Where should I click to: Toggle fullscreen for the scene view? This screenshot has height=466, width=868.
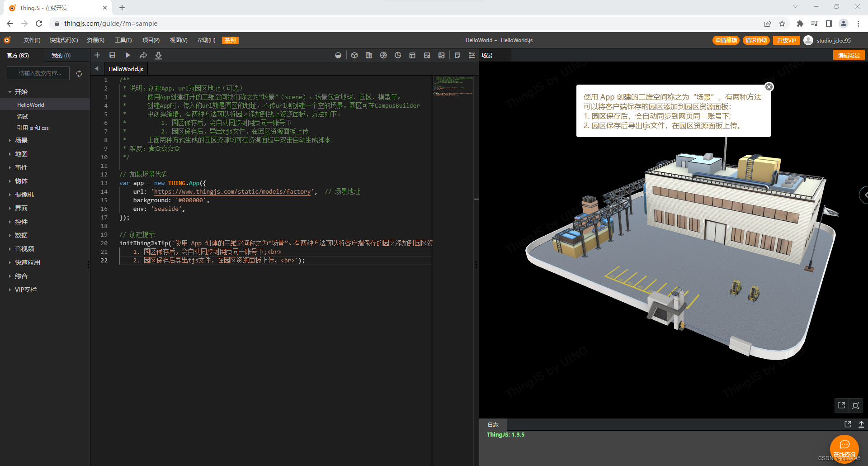(855, 405)
